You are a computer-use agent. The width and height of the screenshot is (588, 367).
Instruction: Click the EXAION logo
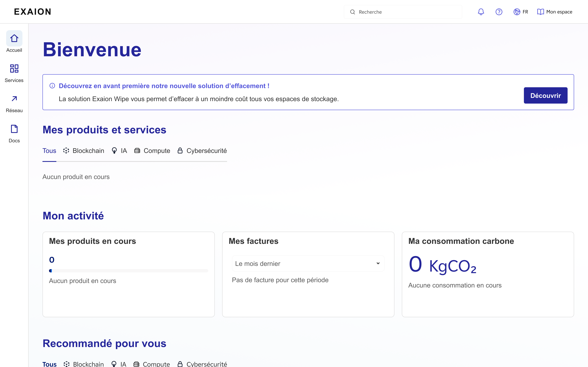tap(33, 12)
